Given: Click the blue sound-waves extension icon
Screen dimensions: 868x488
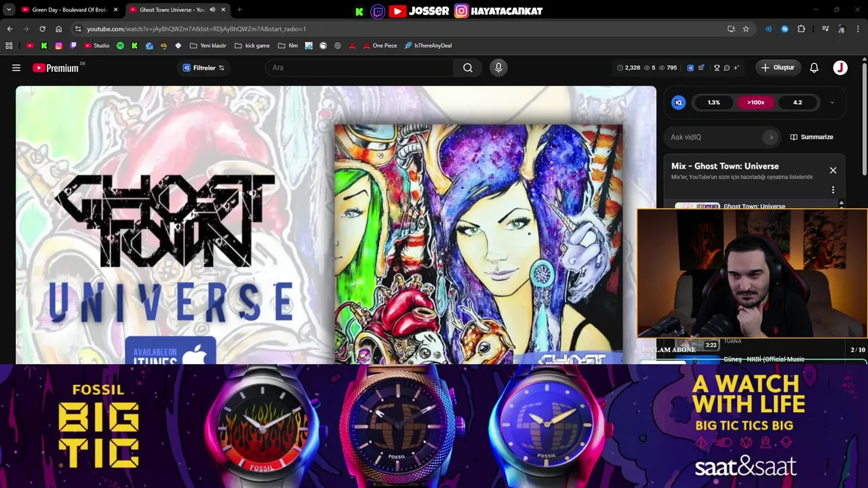Looking at the screenshot, I should [768, 29].
